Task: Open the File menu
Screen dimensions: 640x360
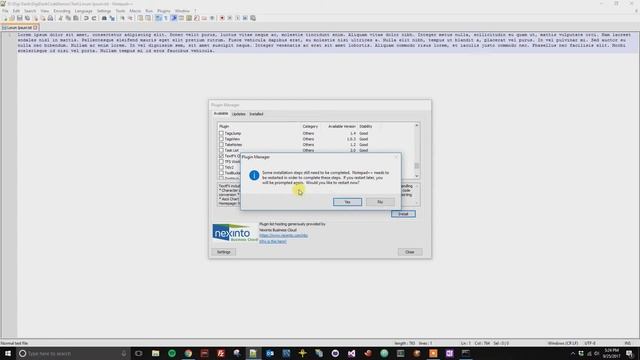Action: pos(5,11)
